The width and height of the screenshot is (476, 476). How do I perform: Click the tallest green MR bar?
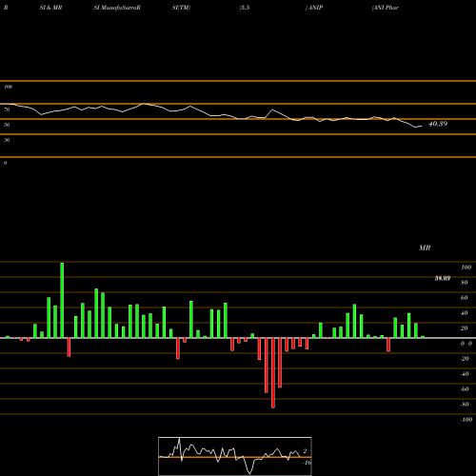coord(62,300)
